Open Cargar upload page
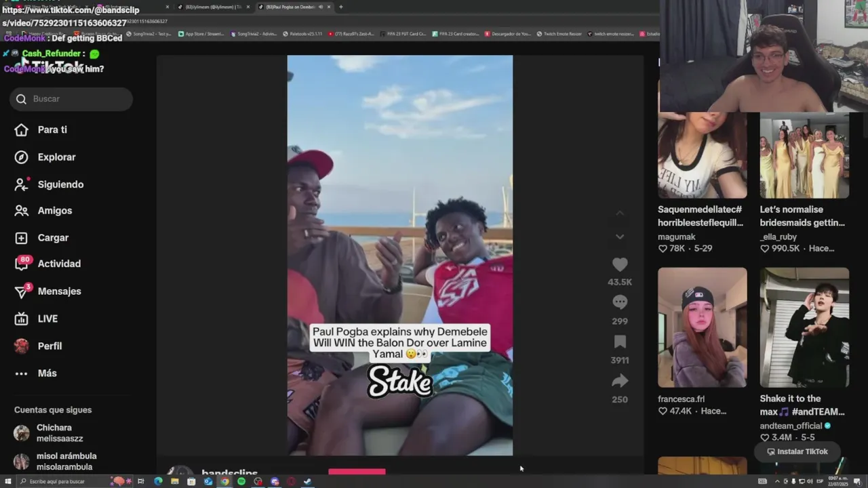 (x=41, y=238)
